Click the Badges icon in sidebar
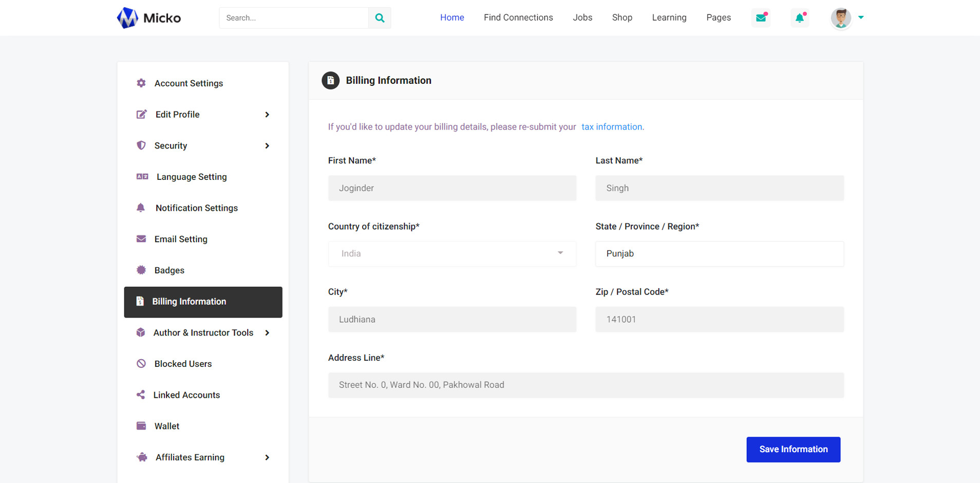Screen dimensions: 980x483 [x=141, y=270]
